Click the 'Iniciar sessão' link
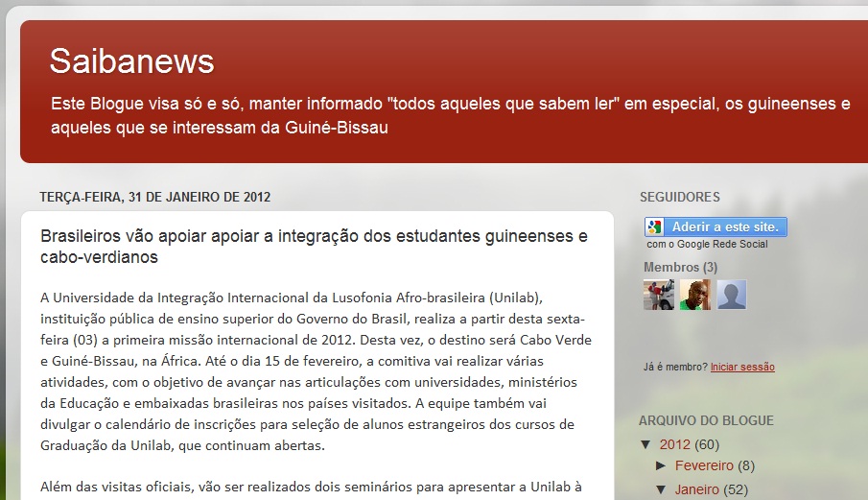 tap(742, 367)
